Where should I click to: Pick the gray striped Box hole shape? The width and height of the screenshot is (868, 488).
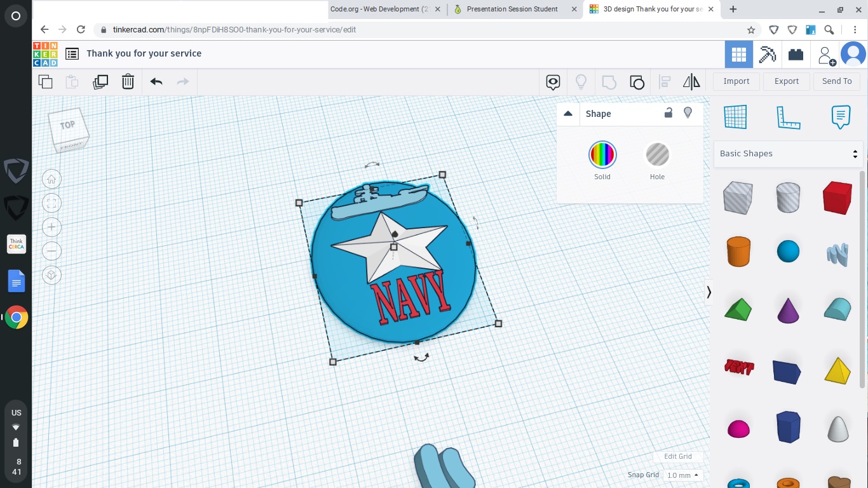click(x=738, y=197)
